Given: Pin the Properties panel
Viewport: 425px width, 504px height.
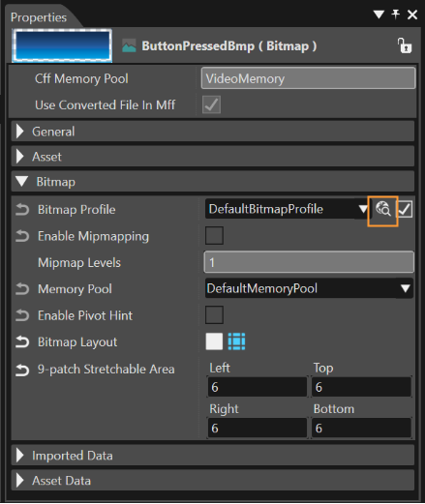Looking at the screenshot, I should tap(396, 15).
